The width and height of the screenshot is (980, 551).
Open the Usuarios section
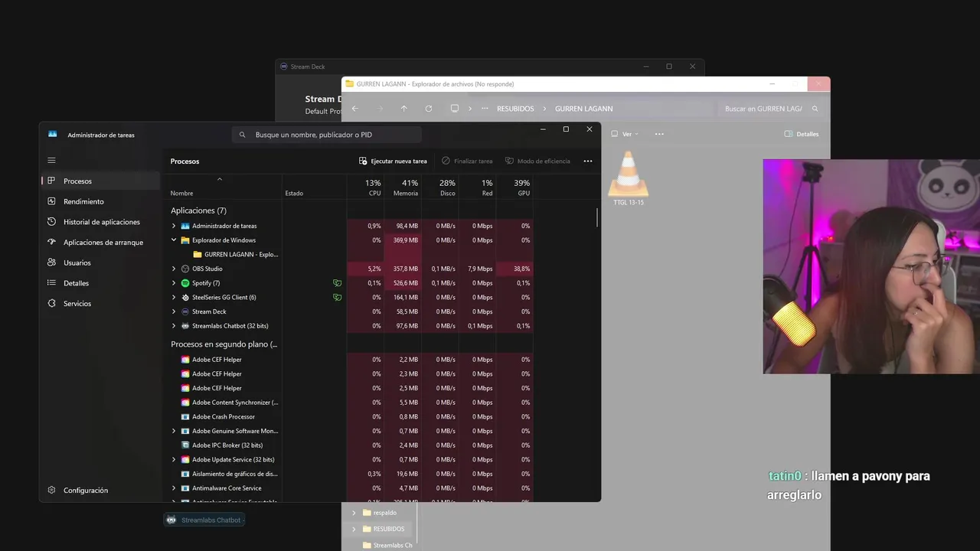[x=100, y=262]
